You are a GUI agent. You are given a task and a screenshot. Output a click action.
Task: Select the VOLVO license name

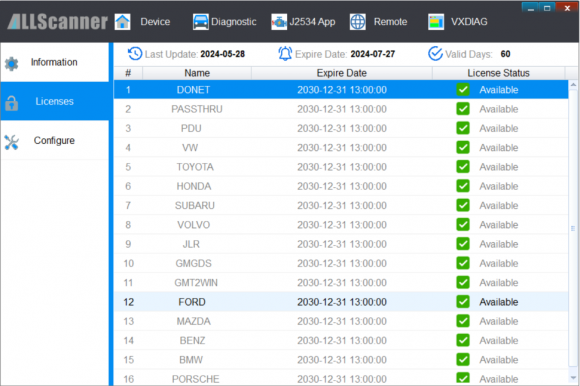[x=193, y=225]
